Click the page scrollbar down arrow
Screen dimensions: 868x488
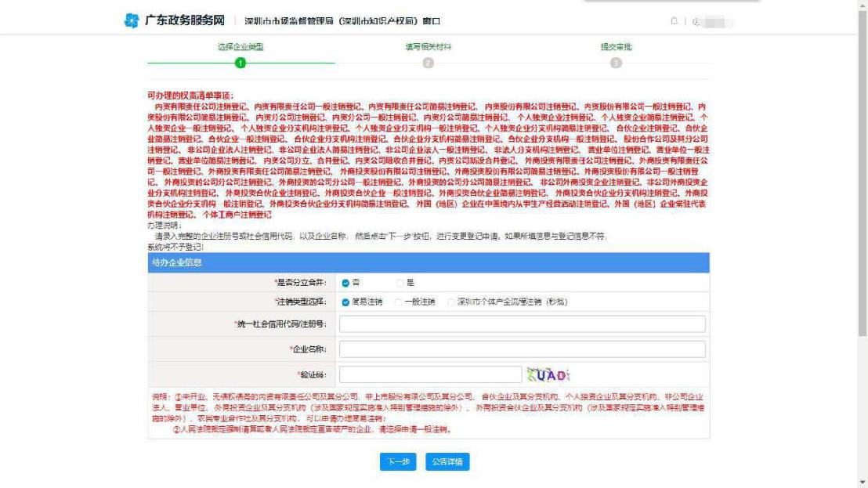pyautogui.click(x=863, y=482)
